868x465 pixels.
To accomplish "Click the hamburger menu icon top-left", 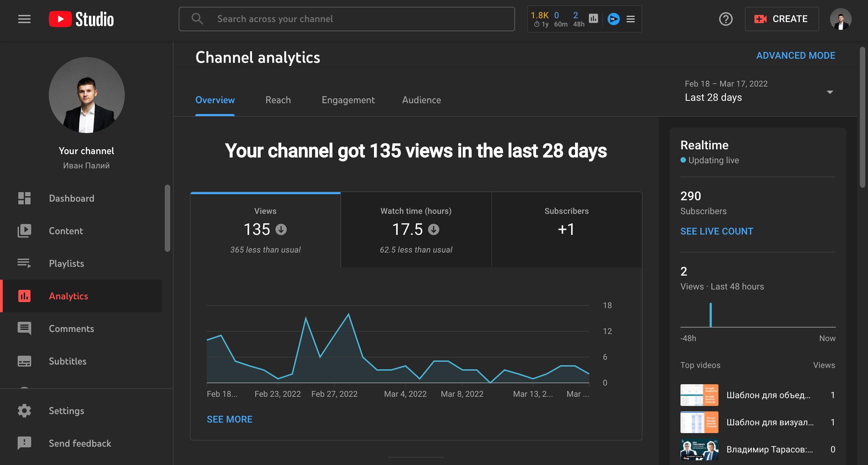I will [x=23, y=18].
